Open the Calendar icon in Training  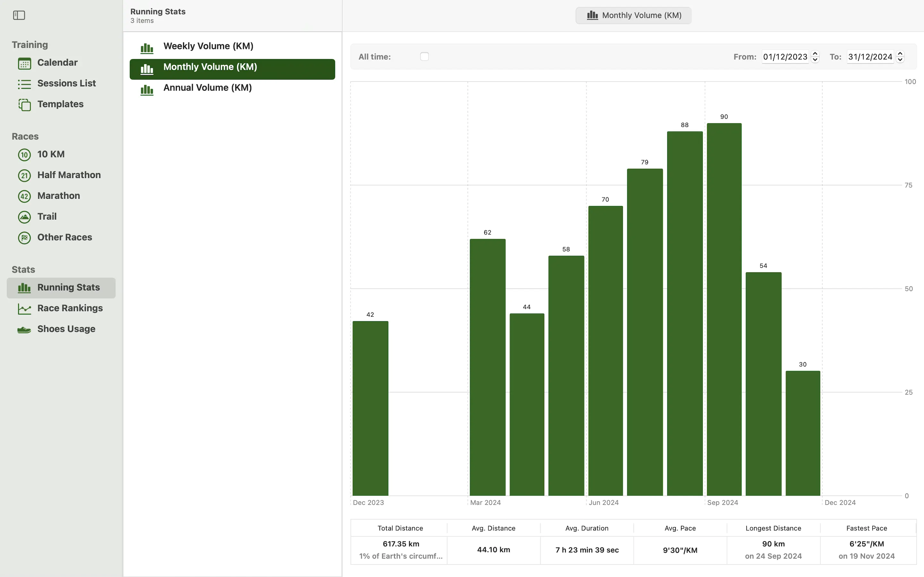[24, 63]
